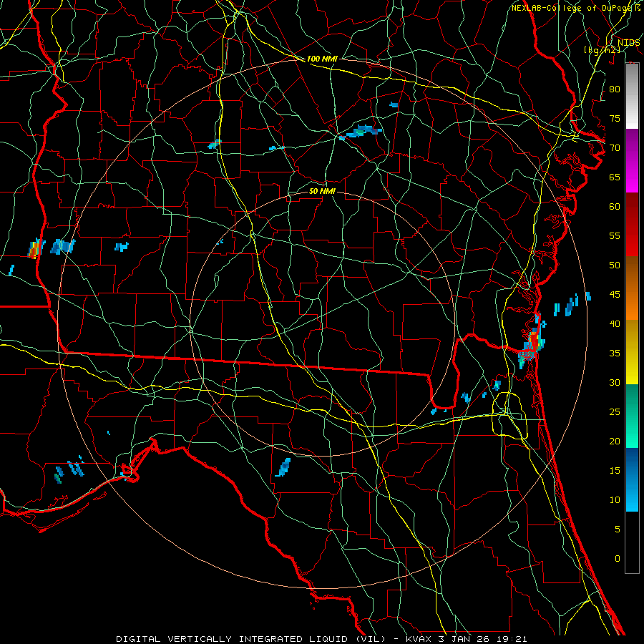The image size is (644, 644).
Task: Click the NEXLAB-College of DuPage label
Action: pyautogui.click(x=573, y=8)
